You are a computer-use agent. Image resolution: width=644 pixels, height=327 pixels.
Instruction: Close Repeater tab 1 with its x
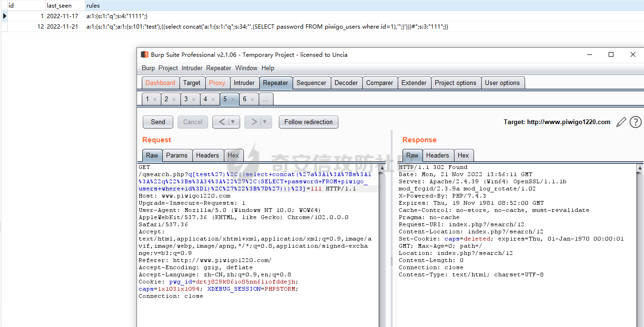click(155, 99)
